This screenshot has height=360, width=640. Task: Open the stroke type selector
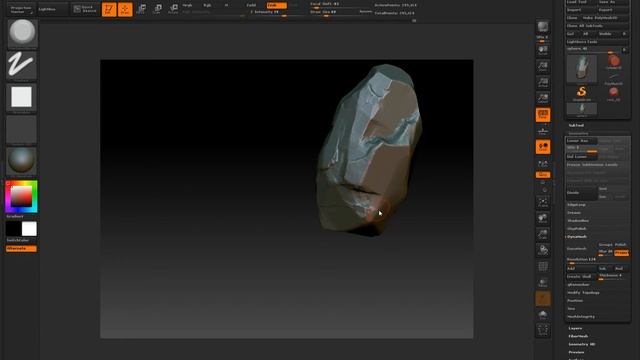point(21,65)
